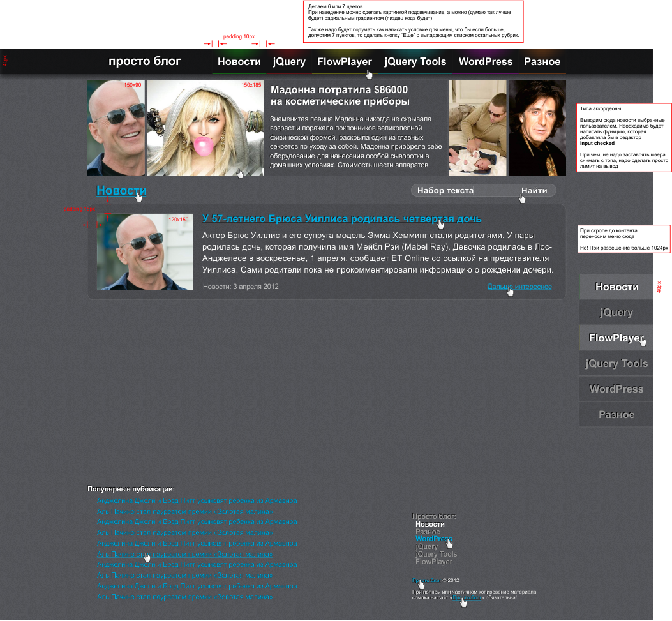
Task: Go to jQuery Tools in top navigation
Action: (x=415, y=62)
